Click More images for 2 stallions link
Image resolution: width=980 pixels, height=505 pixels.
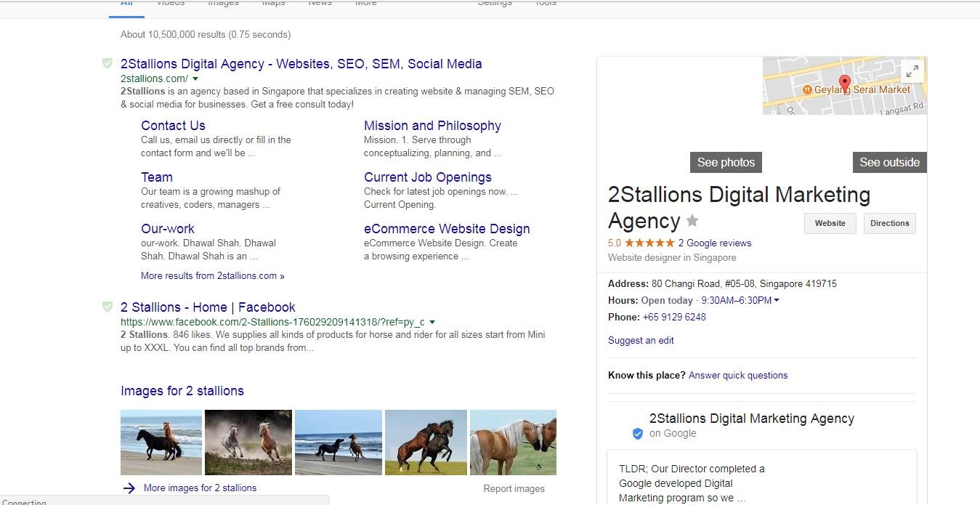200,488
